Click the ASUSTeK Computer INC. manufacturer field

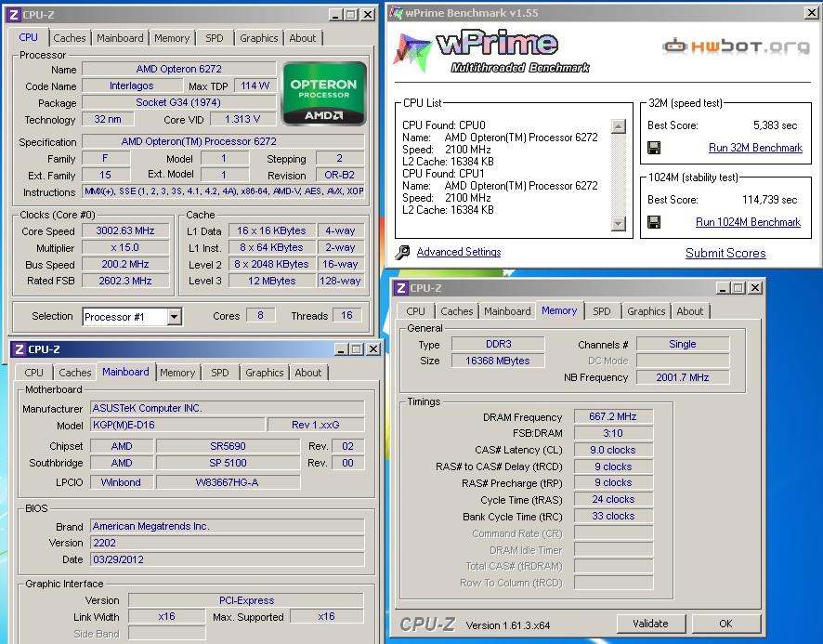(x=228, y=408)
